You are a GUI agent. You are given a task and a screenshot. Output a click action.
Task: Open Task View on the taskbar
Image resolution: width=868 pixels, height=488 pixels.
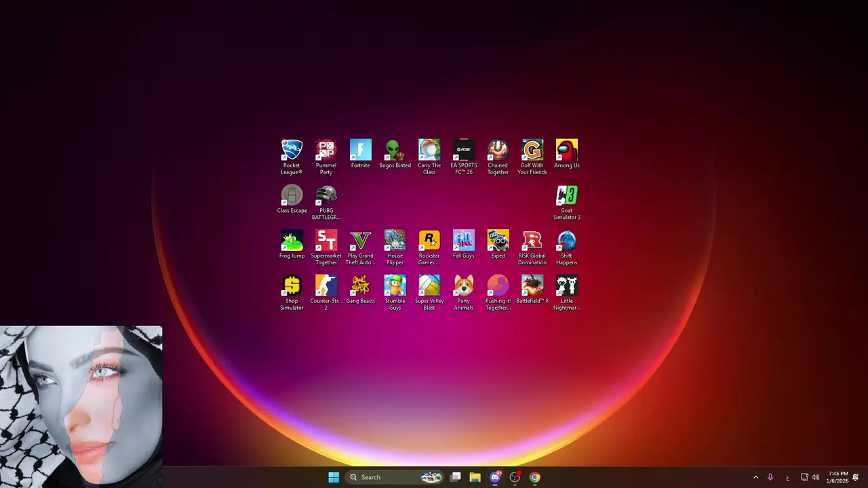[456, 477]
